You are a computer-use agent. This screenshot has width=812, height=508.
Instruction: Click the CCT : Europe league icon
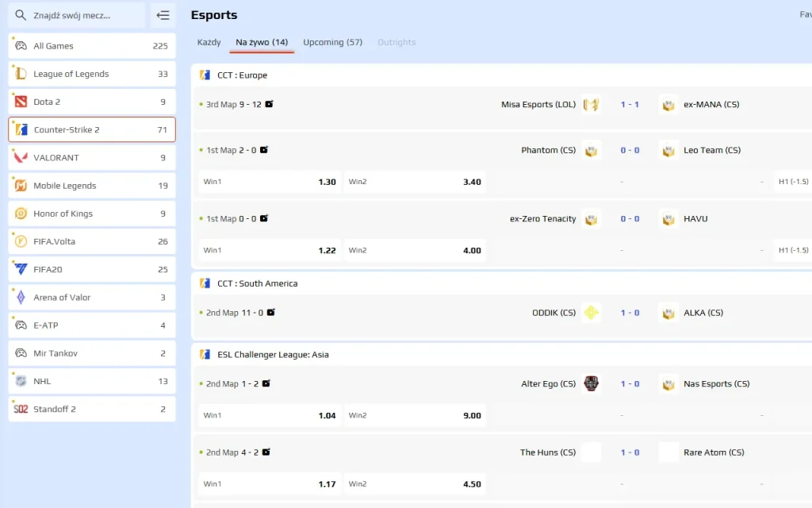click(205, 75)
